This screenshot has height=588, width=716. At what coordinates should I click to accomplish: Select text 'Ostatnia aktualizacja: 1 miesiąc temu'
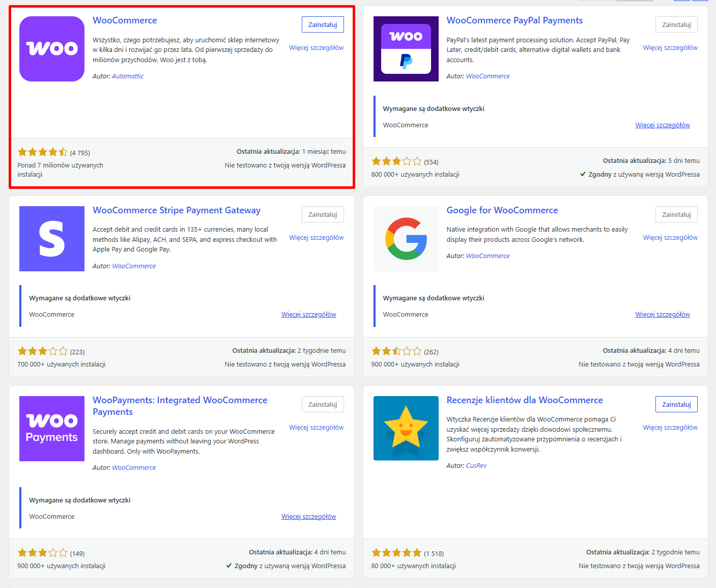click(291, 151)
